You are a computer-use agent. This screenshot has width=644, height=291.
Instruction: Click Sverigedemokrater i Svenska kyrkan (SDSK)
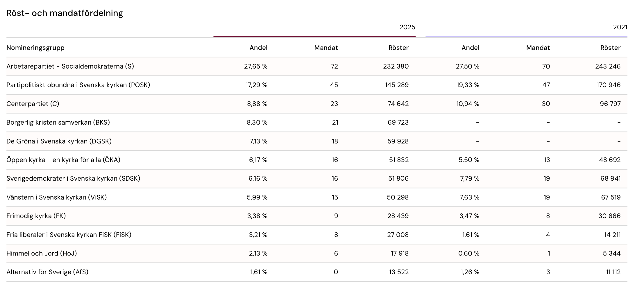tap(73, 178)
